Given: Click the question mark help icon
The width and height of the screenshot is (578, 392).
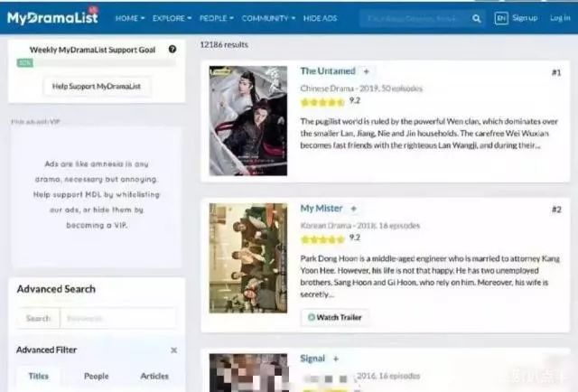Looking at the screenshot, I should (x=172, y=49).
